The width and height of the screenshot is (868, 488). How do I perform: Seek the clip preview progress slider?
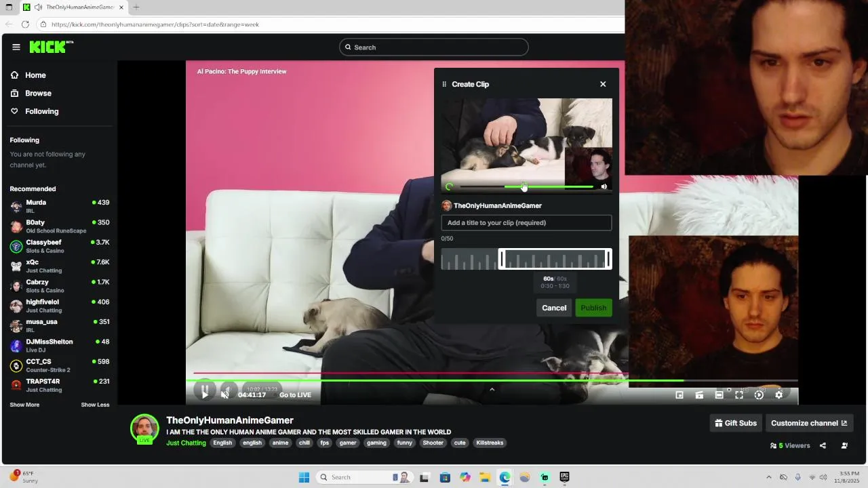[x=526, y=186]
